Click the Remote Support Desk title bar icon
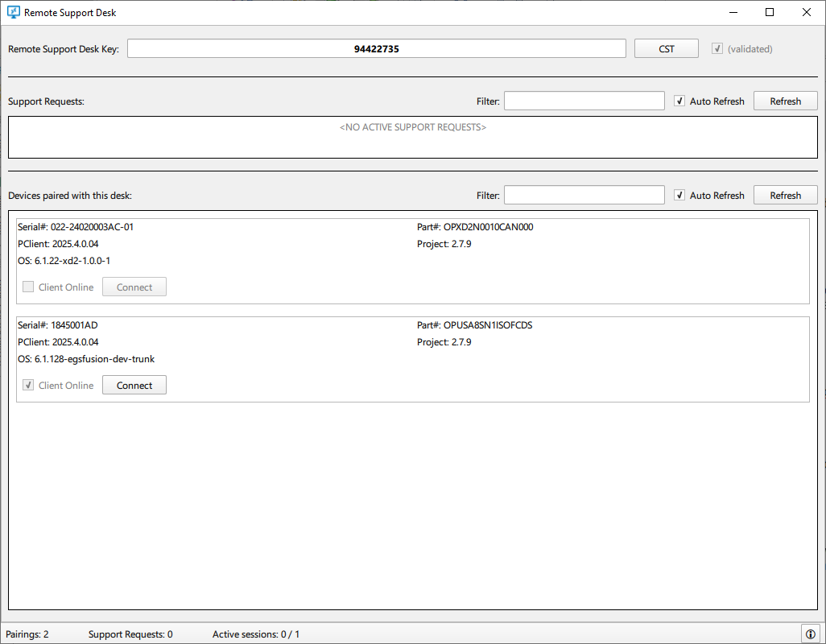This screenshot has height=644, width=826. [x=13, y=13]
